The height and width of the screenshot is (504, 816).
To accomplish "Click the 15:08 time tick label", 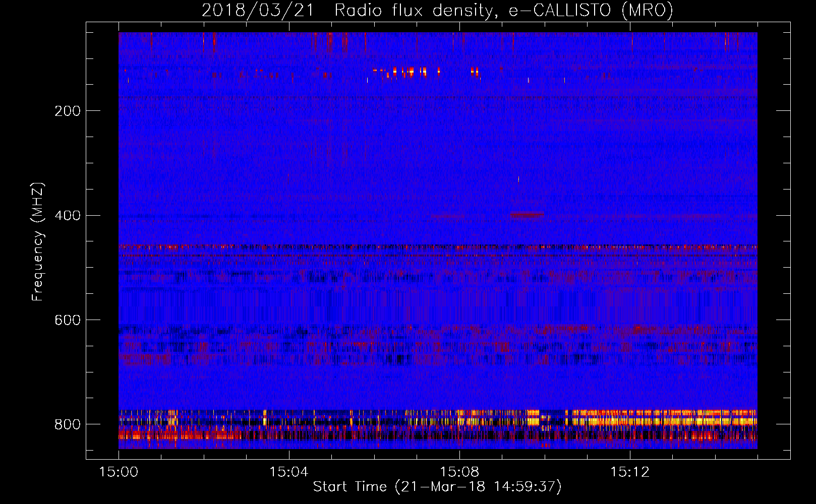I will pos(459,472).
